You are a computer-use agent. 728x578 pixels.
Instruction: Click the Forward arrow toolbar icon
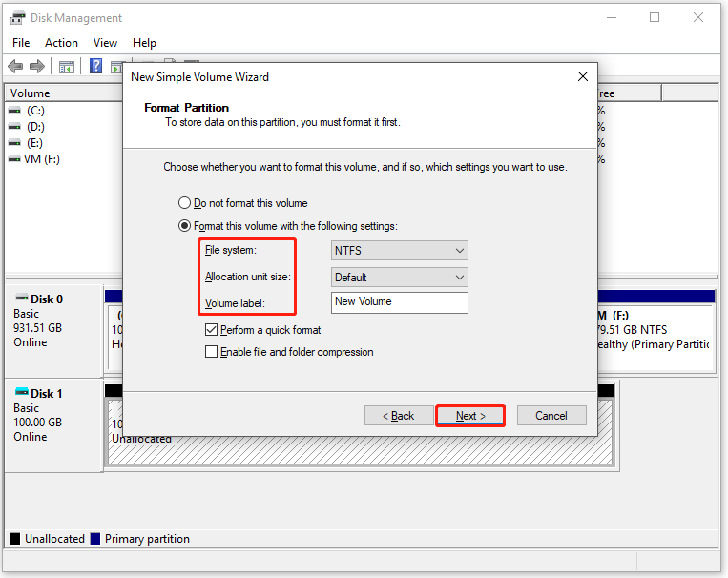point(37,67)
